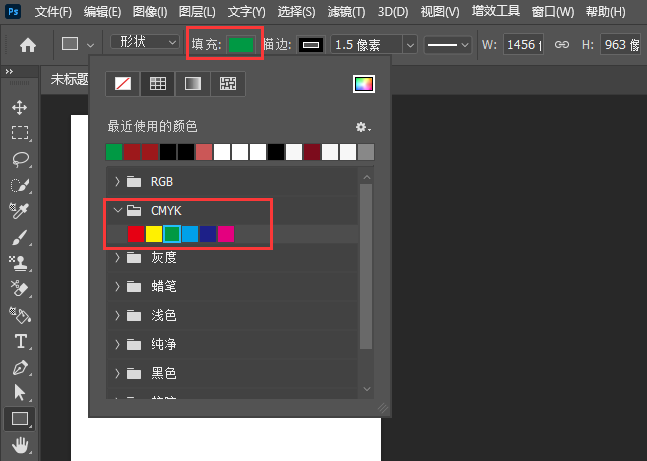Open the 窗口(W) menu
647x461 pixels.
[553, 12]
